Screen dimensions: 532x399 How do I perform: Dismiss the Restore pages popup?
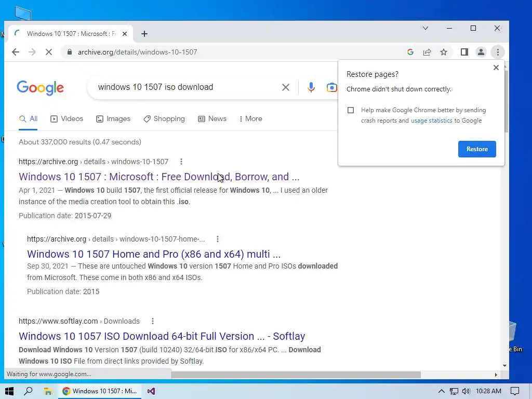(x=496, y=68)
